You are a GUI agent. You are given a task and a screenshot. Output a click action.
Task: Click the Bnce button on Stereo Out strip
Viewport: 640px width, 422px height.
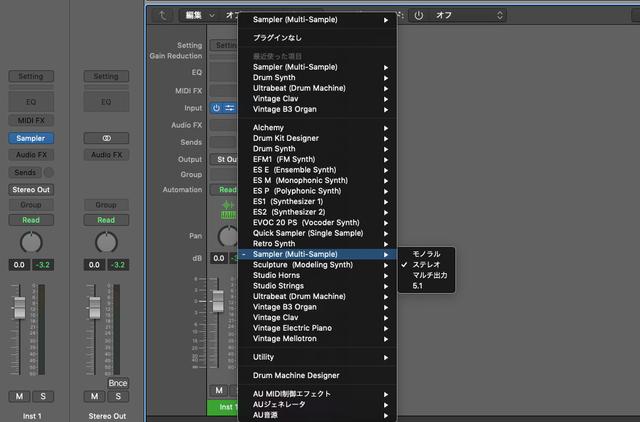[118, 383]
